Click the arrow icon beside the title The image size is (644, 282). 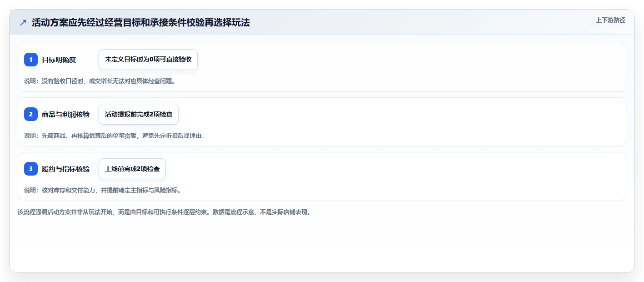click(x=23, y=23)
